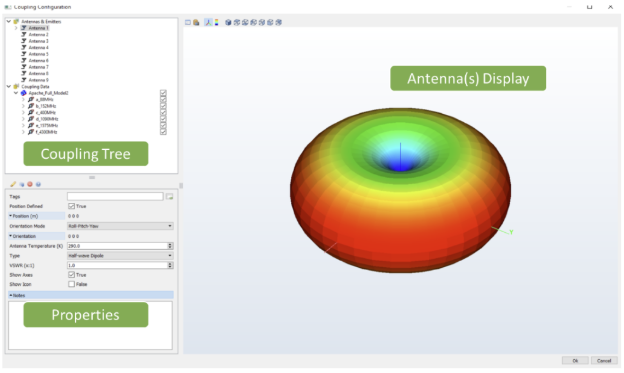The width and height of the screenshot is (624, 373).
Task: Toggle the rainbow color legend icon
Action: 216,22
